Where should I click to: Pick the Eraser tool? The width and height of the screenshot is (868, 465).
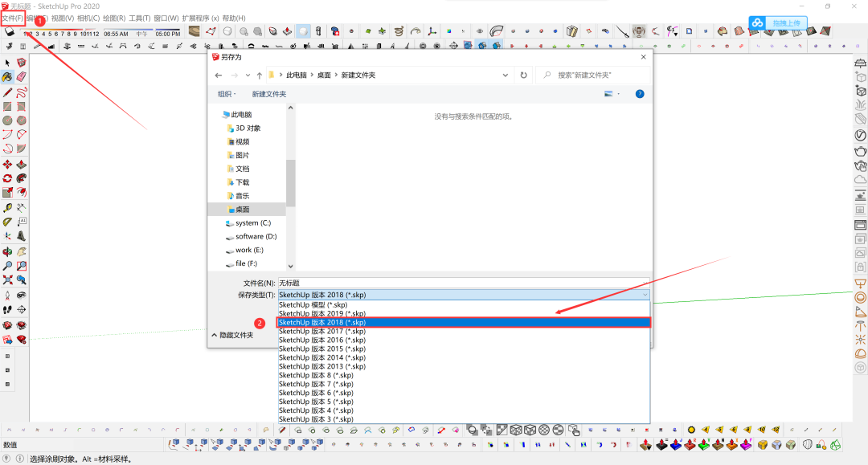click(21, 77)
